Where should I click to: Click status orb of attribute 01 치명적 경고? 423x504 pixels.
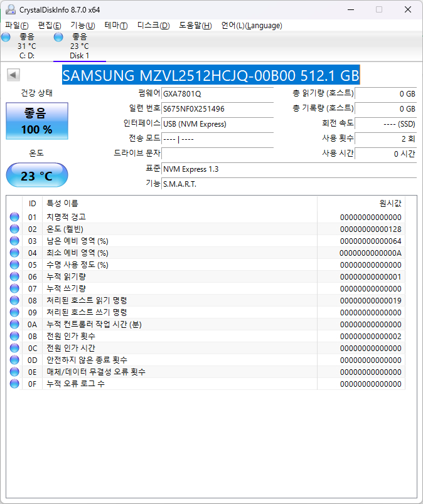coord(14,217)
